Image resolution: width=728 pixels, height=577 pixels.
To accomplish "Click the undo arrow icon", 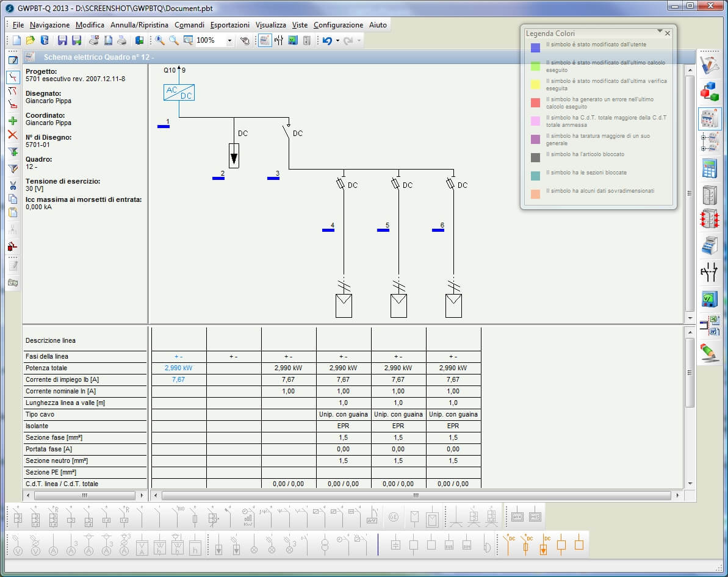I will pyautogui.click(x=327, y=40).
